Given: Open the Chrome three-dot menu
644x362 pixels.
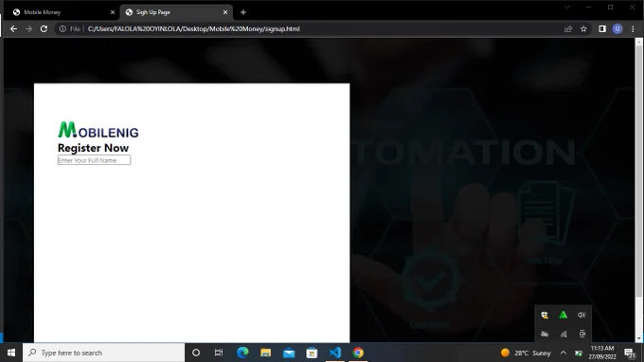Looking at the screenshot, I should (633, 28).
